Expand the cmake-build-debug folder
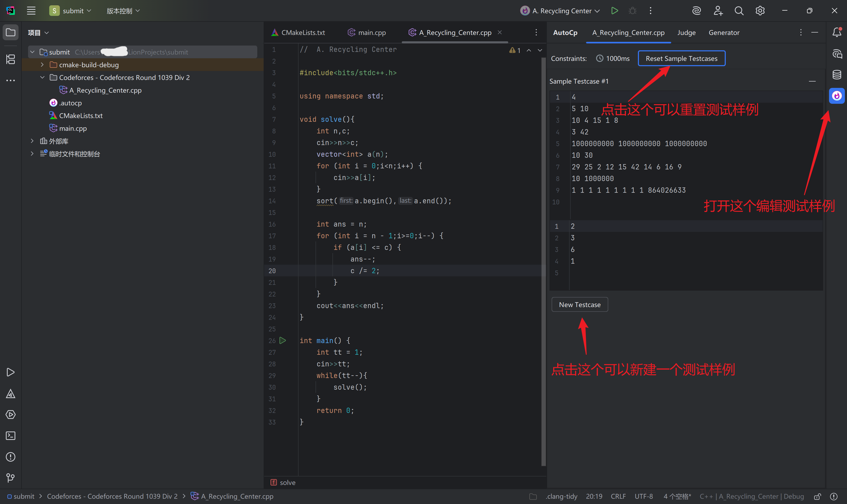847x504 pixels. (42, 65)
